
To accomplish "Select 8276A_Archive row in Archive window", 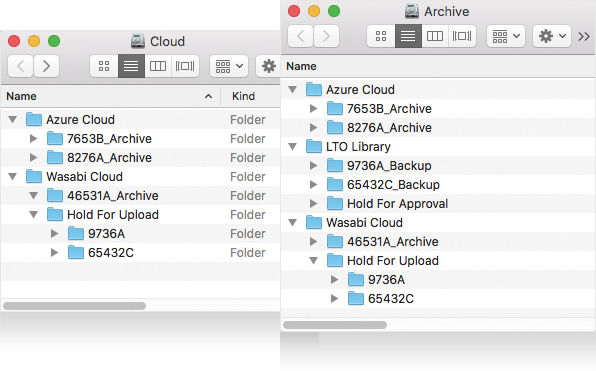I will coord(438,128).
